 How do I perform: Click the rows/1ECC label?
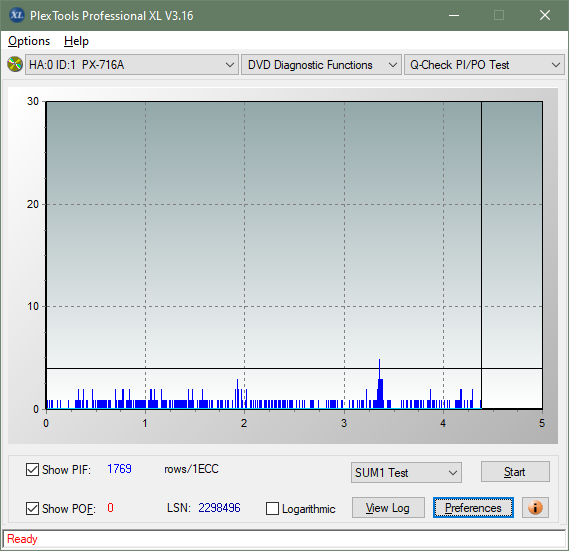pos(191,469)
